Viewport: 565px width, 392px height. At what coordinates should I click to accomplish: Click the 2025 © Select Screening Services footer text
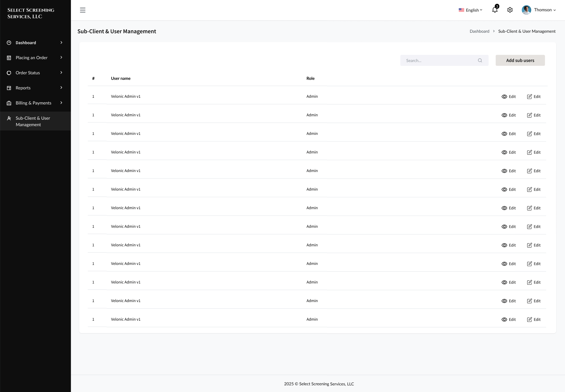coord(319,384)
